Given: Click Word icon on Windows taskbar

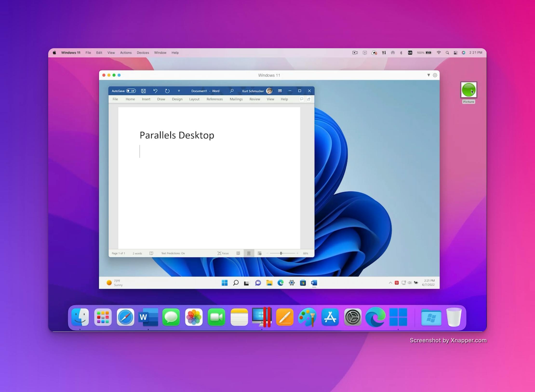Looking at the screenshot, I should (x=314, y=283).
